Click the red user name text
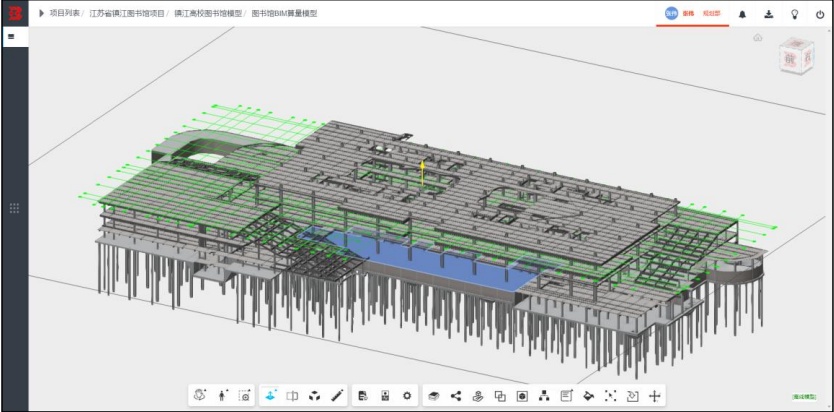The height and width of the screenshot is (412, 834). click(688, 14)
